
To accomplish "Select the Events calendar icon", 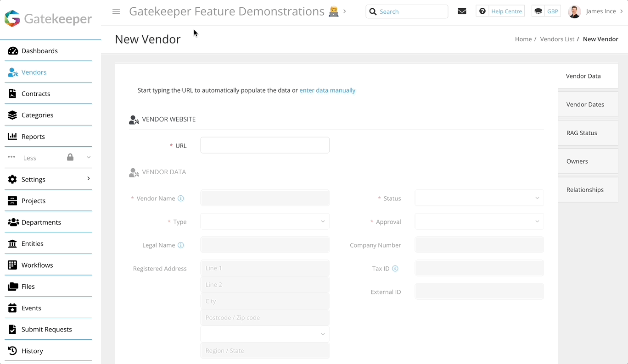I will 12,308.
